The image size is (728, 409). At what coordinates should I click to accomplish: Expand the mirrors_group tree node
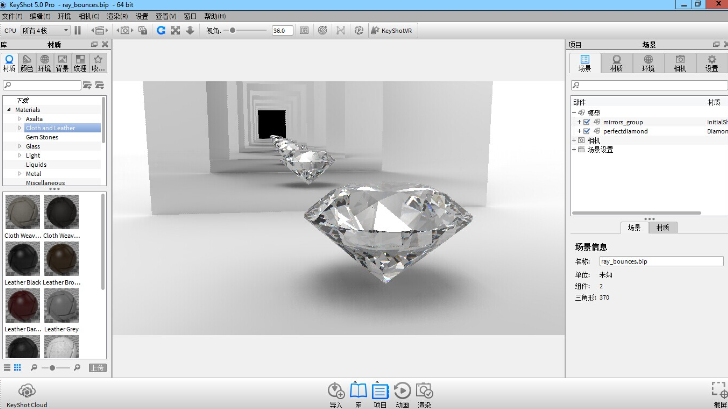click(x=579, y=122)
